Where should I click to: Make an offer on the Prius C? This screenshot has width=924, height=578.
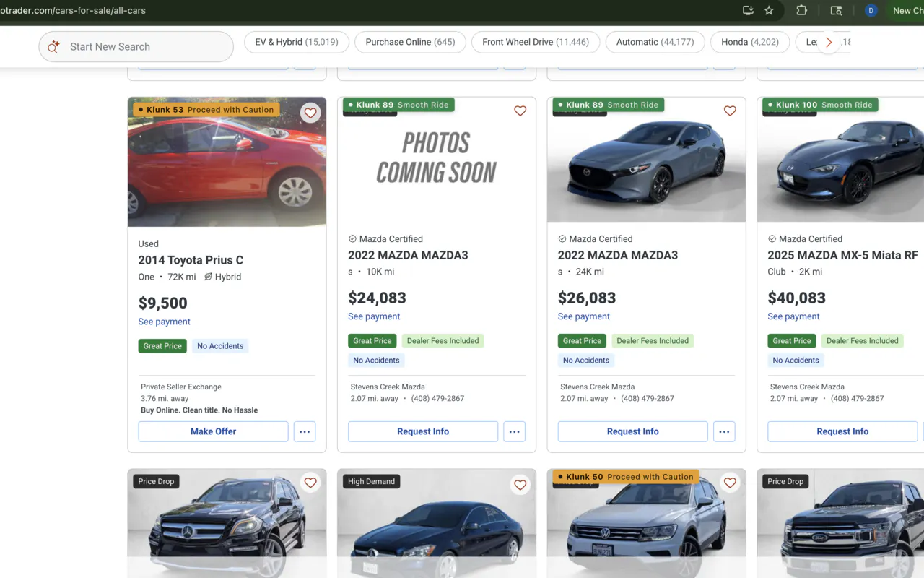(213, 431)
